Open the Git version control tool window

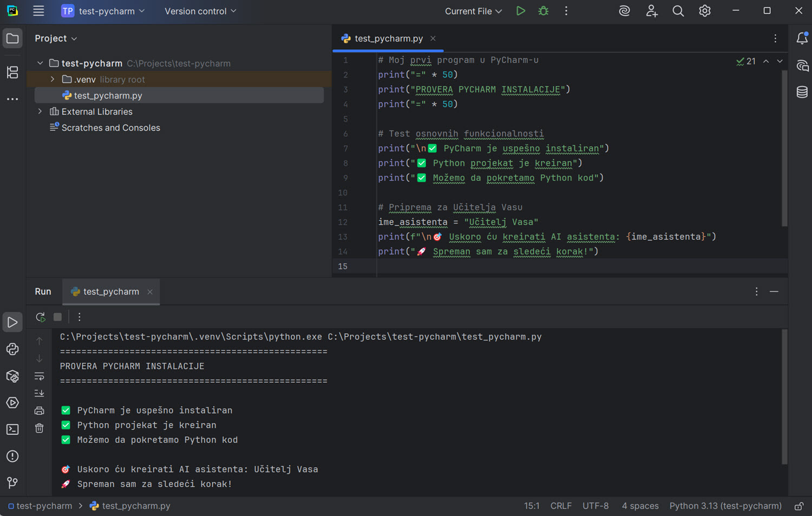pyautogui.click(x=12, y=482)
